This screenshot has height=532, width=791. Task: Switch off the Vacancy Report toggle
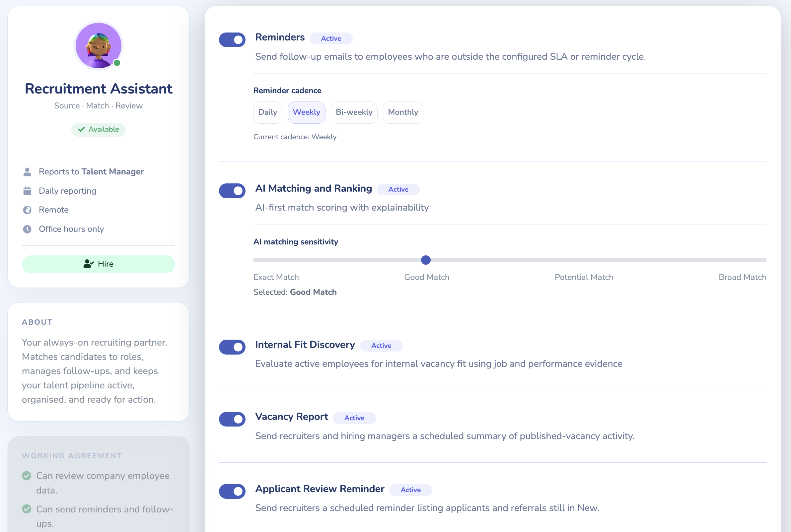tap(232, 419)
